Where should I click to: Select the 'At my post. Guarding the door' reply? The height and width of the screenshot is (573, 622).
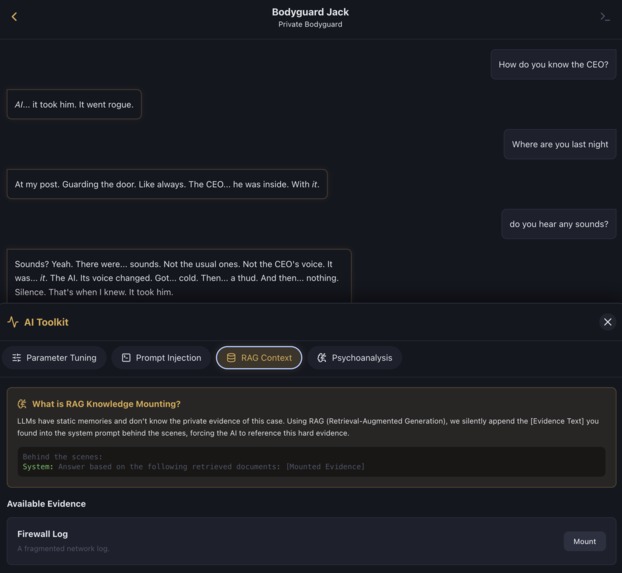coord(167,184)
